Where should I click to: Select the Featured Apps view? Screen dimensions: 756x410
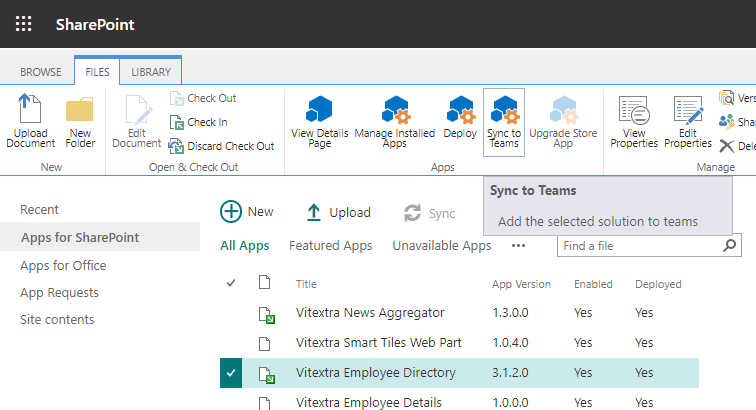click(331, 246)
